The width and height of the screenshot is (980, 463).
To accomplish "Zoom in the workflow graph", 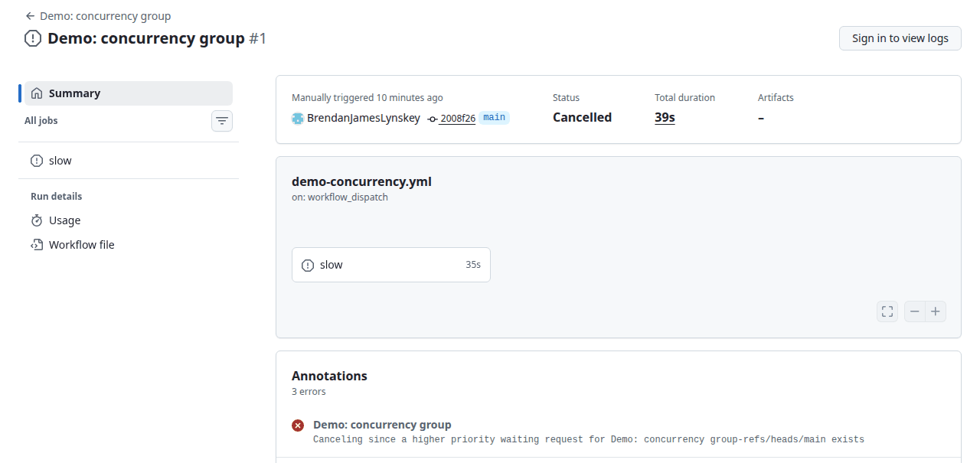I will pyautogui.click(x=936, y=311).
